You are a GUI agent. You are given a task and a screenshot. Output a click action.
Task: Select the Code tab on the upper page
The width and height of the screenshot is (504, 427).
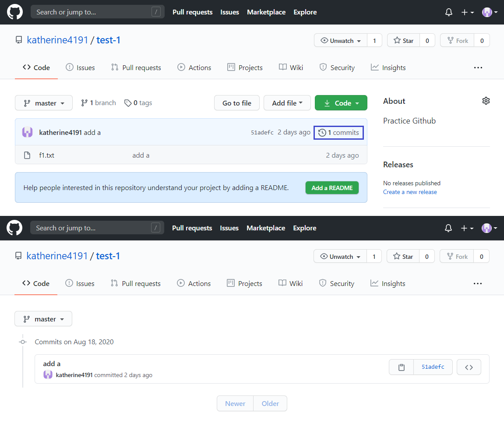[x=36, y=67]
